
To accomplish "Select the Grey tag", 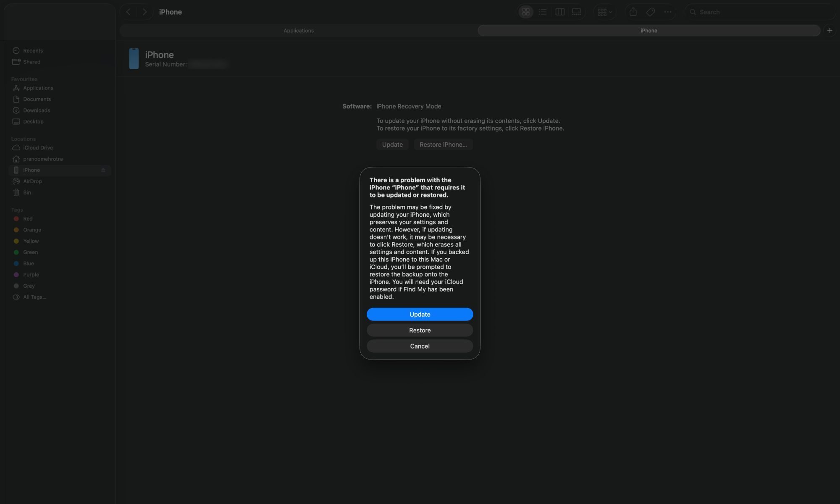I will [59, 286].
